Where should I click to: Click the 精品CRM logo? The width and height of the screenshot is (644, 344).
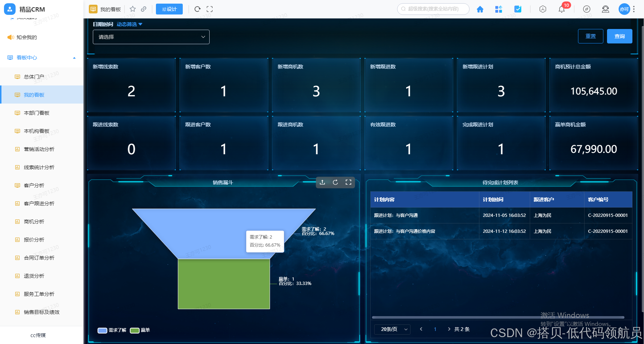[10, 9]
